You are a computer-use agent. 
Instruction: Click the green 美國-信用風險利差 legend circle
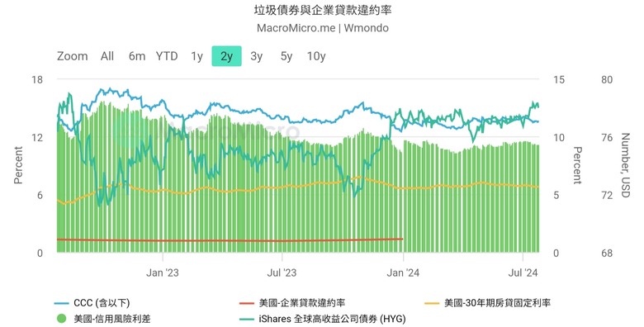pos(62,319)
